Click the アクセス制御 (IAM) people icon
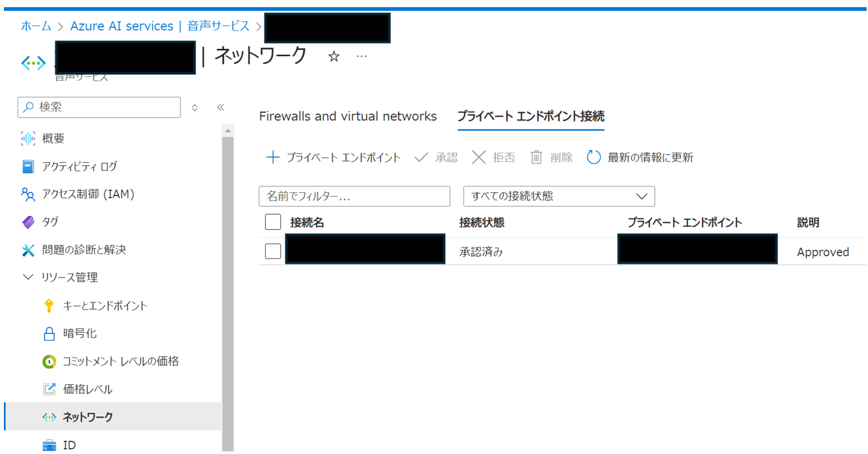This screenshot has height=454, width=868. point(28,194)
